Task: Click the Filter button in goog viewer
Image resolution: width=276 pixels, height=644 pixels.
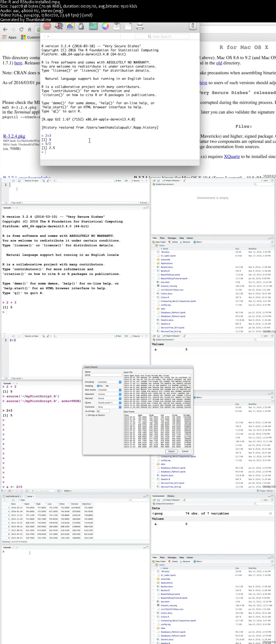Action: 21,500
